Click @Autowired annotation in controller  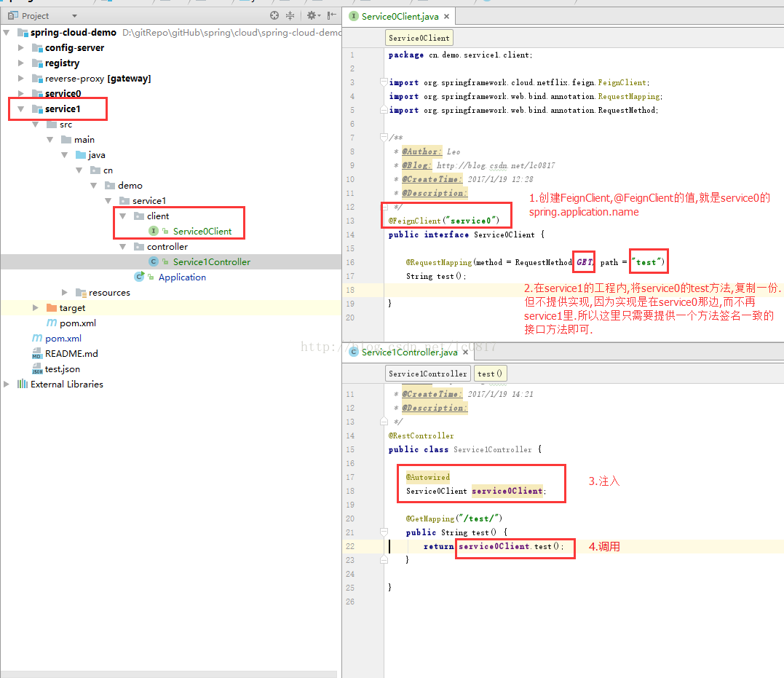[x=427, y=477]
